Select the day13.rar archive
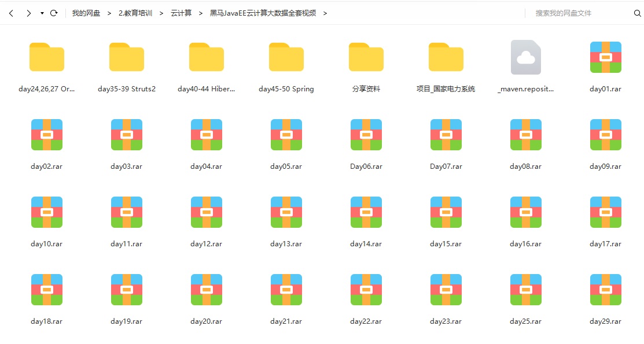 pos(286,212)
